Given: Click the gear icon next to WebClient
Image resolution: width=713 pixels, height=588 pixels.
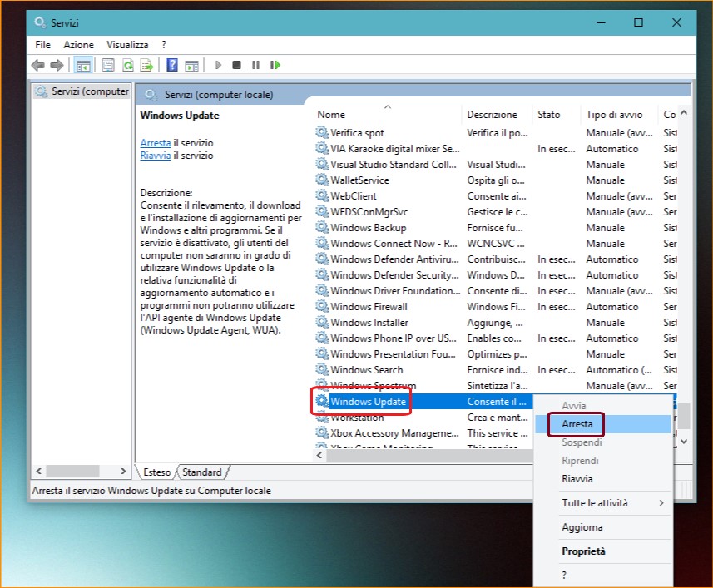Looking at the screenshot, I should (x=322, y=195).
